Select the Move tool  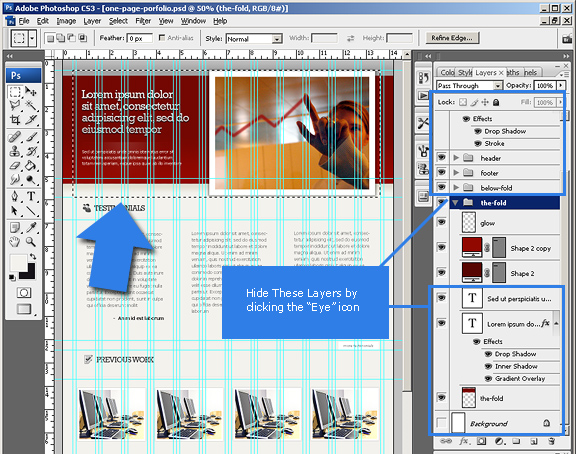31,91
